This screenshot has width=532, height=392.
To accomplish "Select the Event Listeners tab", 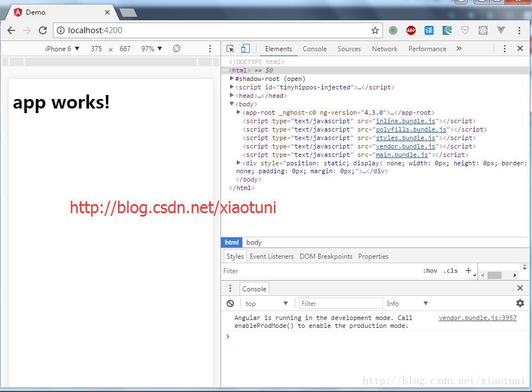I will [272, 256].
